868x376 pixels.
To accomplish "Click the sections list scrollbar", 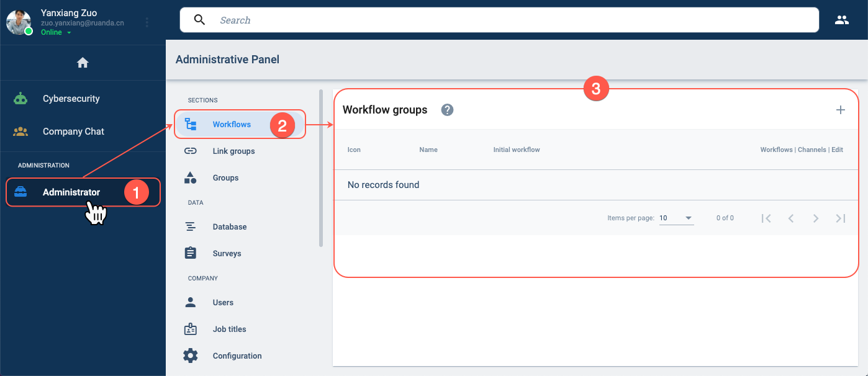I will (321, 168).
